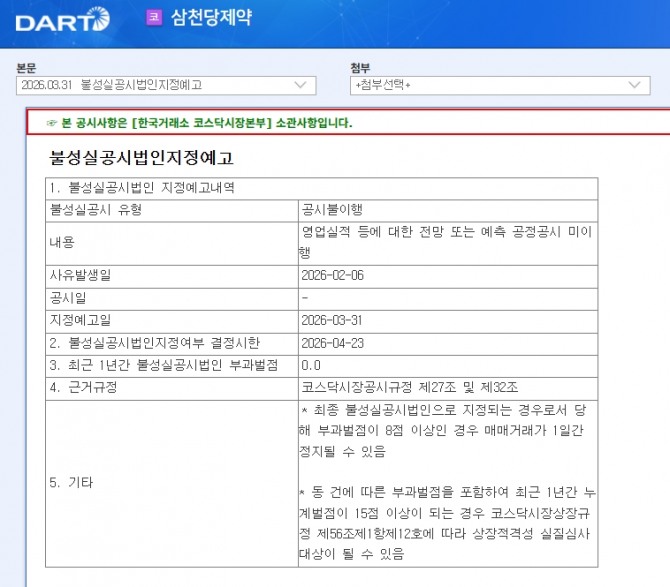Click the date value 2026-03-31 in table

[x=332, y=320]
